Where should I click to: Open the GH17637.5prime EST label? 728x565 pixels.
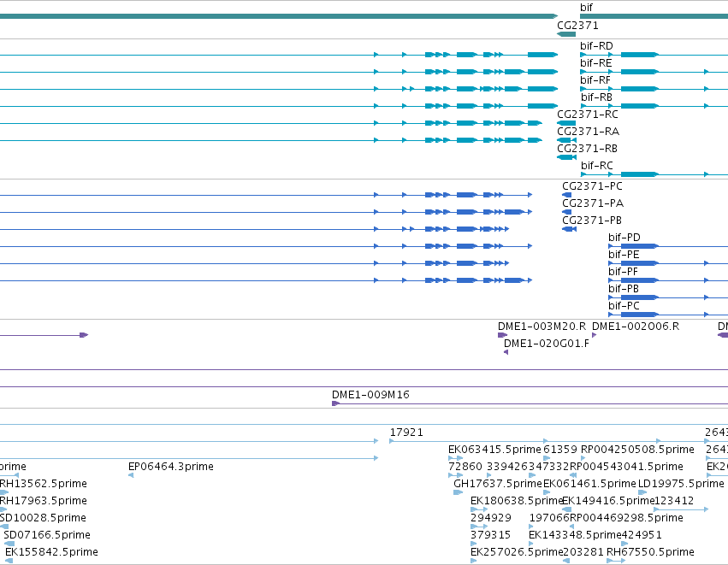[x=498, y=484]
